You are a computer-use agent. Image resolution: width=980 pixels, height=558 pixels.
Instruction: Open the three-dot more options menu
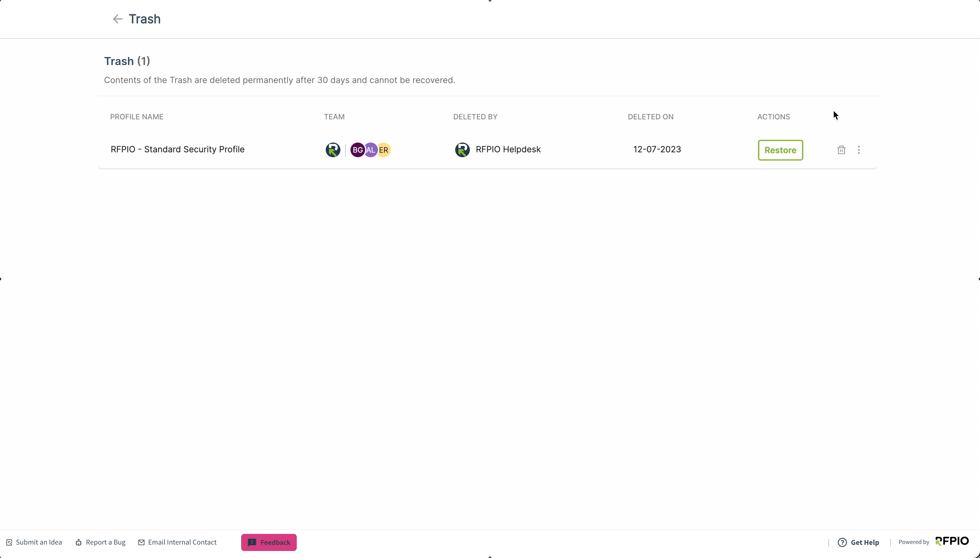pyautogui.click(x=859, y=150)
